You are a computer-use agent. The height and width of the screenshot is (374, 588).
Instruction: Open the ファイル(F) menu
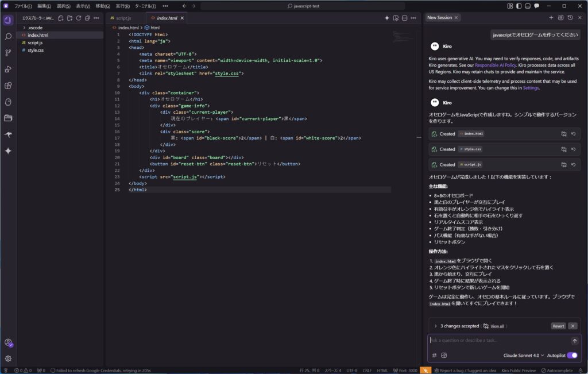point(23,6)
